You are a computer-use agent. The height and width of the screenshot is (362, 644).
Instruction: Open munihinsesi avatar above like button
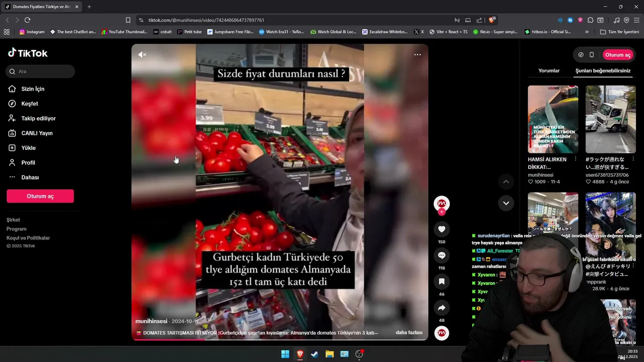(442, 203)
